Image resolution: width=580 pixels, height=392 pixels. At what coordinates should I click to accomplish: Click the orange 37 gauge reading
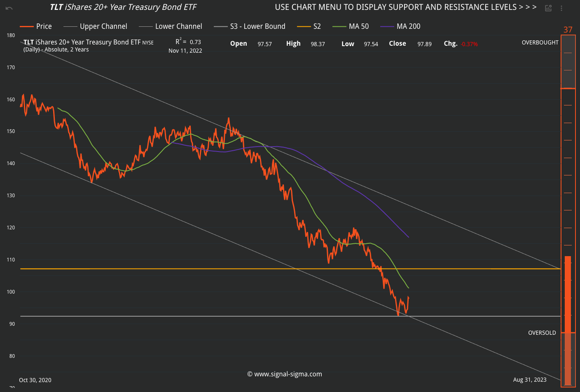point(568,30)
